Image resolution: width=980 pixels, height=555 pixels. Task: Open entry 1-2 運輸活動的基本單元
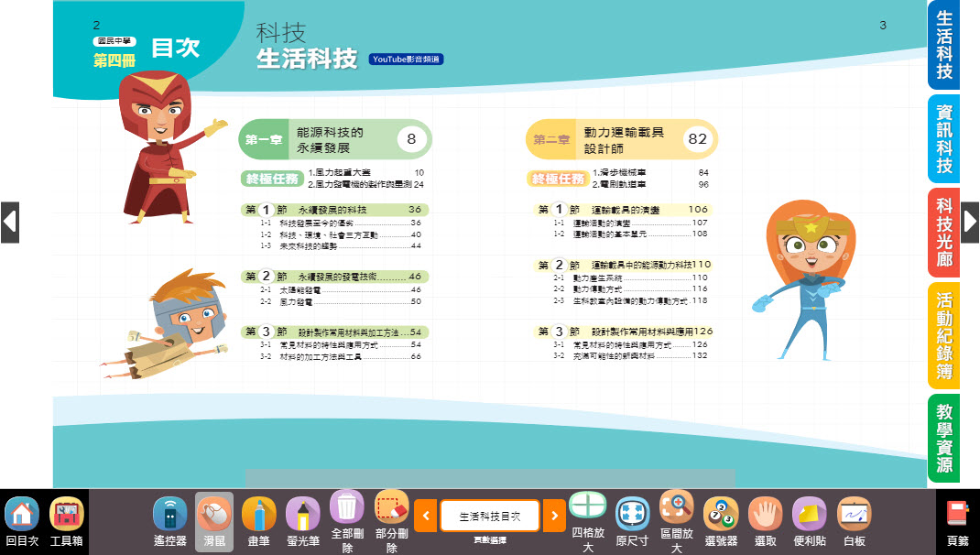click(631, 234)
